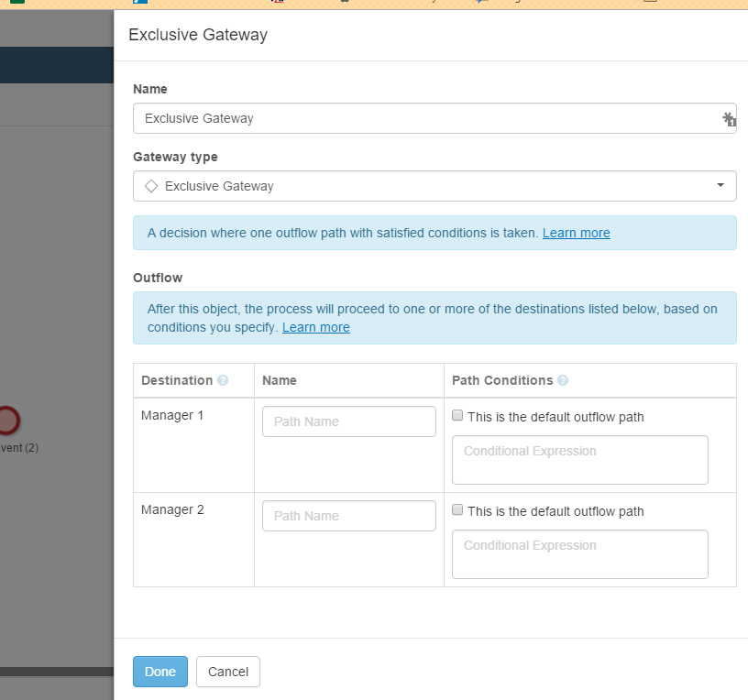Click Manager 2 Conditional Expression box
This screenshot has width=748, height=700.
pos(579,553)
